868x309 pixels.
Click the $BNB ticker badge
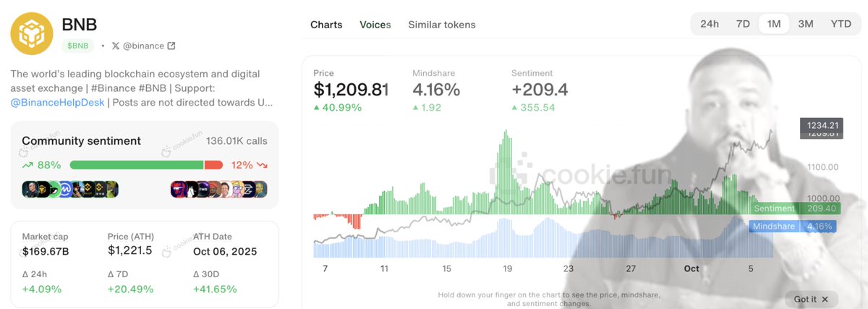coord(78,46)
